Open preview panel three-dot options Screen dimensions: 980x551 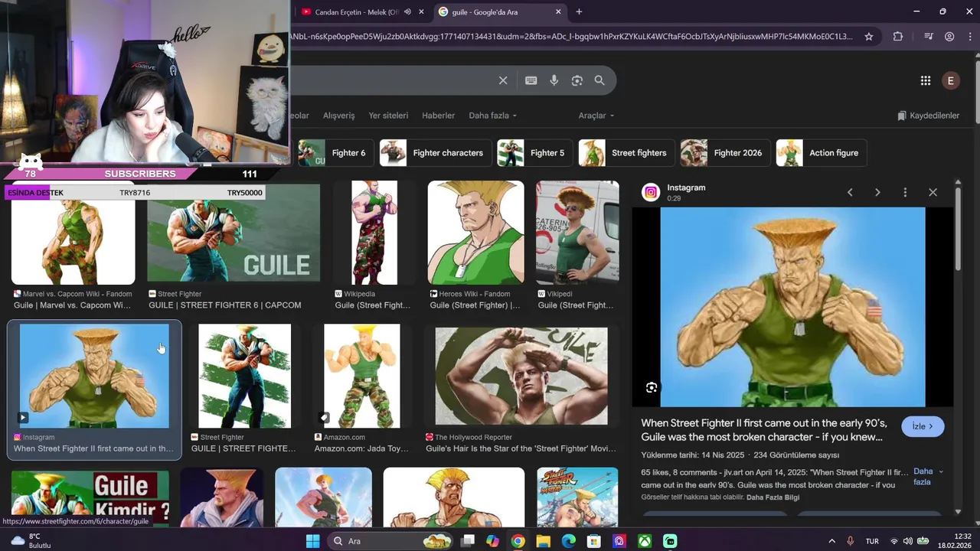point(905,192)
